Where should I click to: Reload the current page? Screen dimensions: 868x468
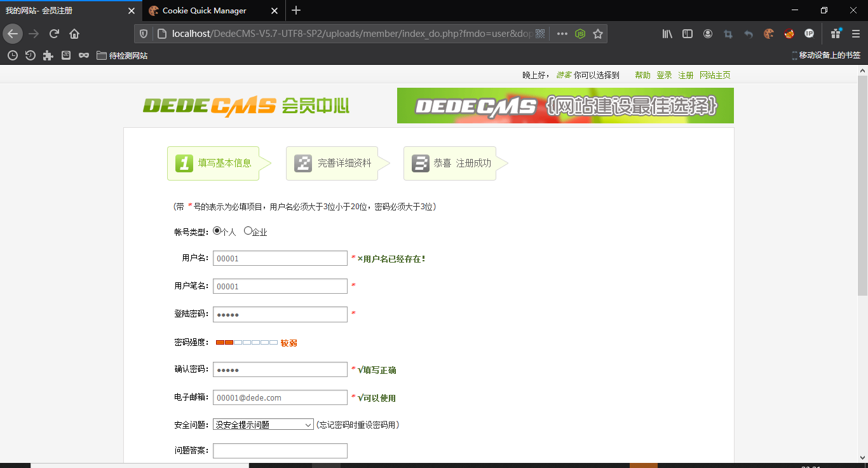coord(53,34)
